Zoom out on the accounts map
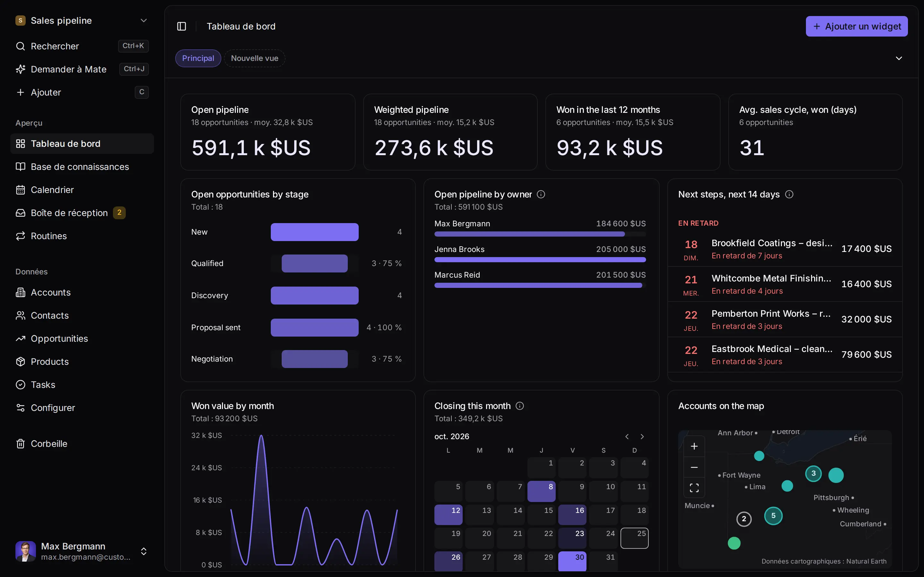Screen dimensions: 924x577 click(x=694, y=467)
